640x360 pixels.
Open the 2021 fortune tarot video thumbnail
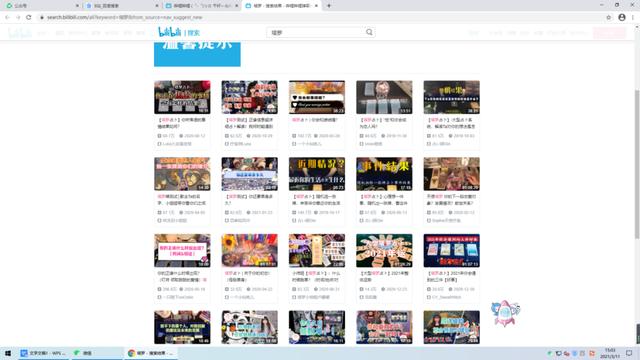pyautogui.click(x=384, y=251)
